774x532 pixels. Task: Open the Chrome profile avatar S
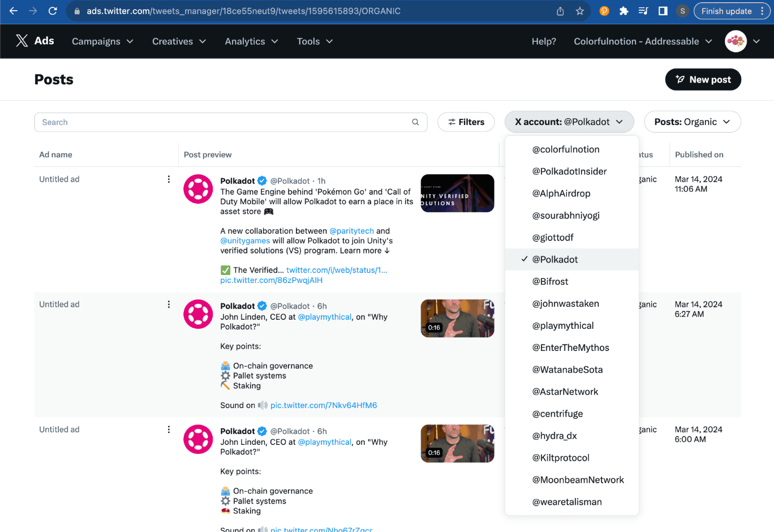click(683, 11)
